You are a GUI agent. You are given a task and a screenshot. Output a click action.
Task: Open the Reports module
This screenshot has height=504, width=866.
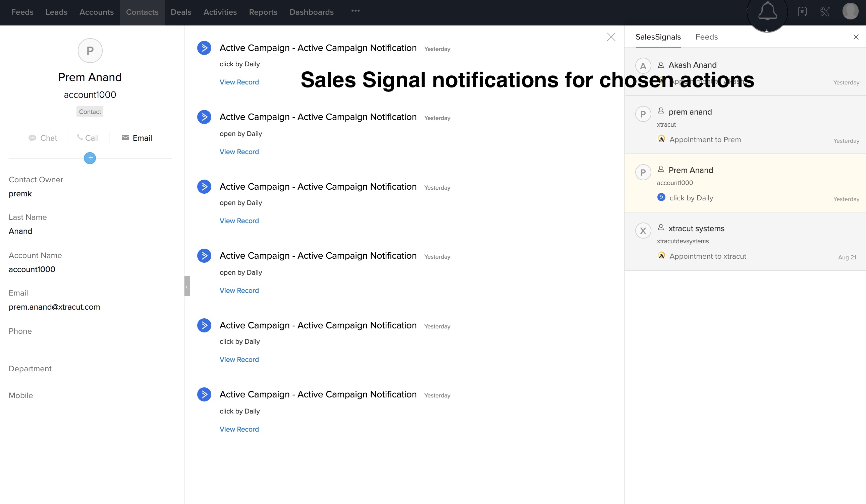tap(263, 12)
